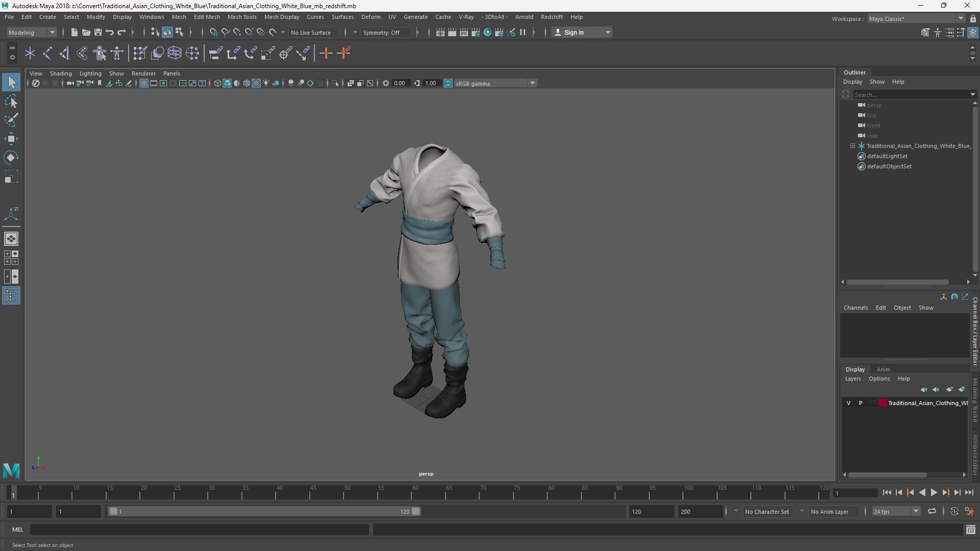Toggle the Auto Keyframe button

(954, 511)
